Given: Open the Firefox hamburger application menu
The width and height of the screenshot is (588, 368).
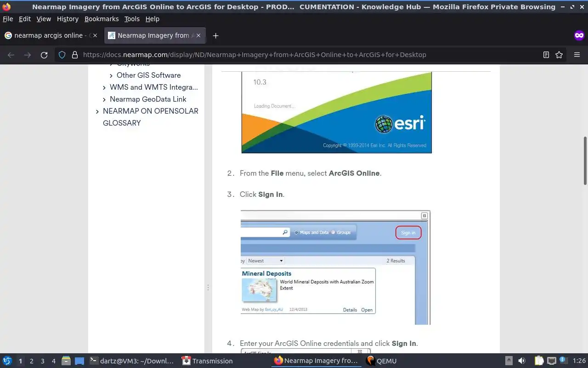Looking at the screenshot, I should [x=577, y=55].
